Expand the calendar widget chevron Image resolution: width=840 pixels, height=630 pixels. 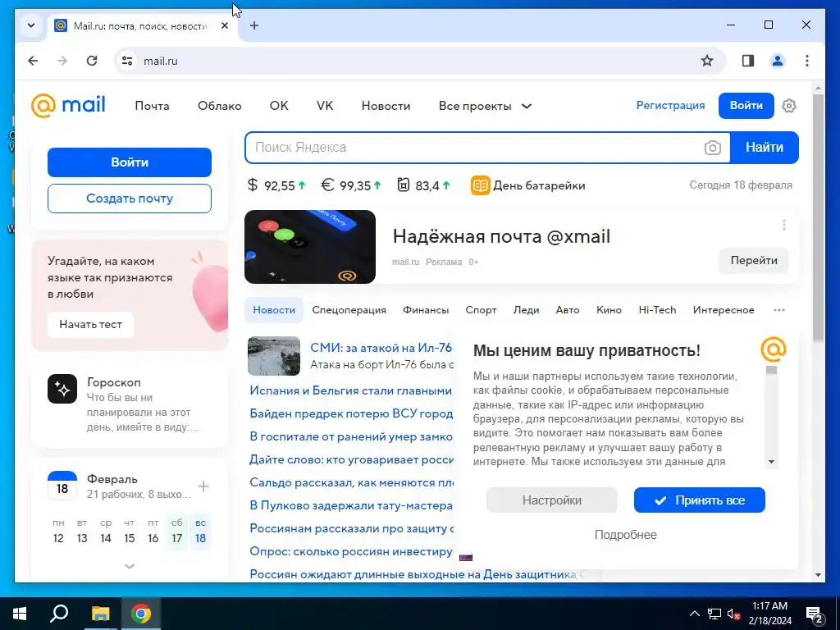(x=129, y=566)
